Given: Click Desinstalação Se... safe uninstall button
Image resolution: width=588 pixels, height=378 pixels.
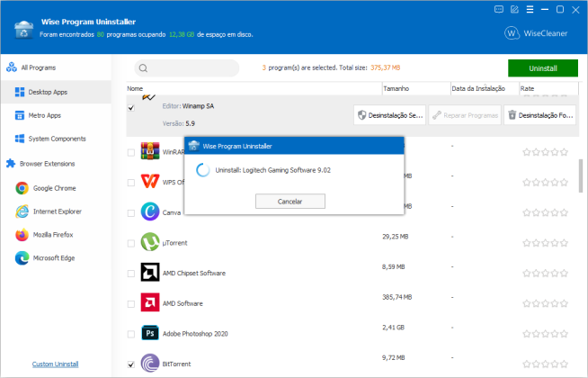Looking at the screenshot, I should (389, 115).
